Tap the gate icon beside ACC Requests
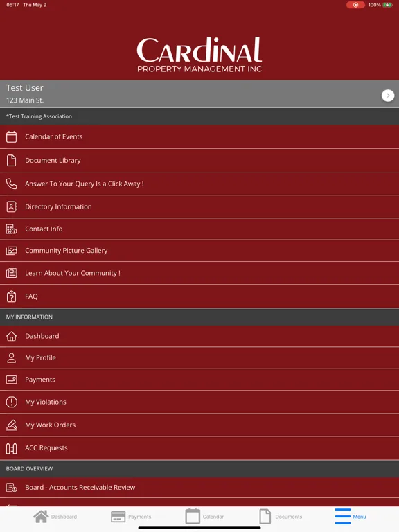399x532 pixels. tap(11, 448)
